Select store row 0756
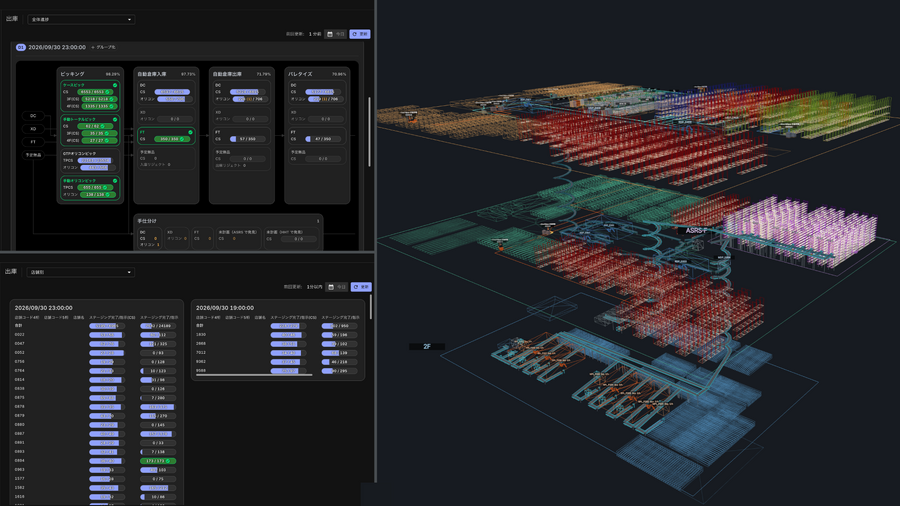900x506 pixels. tap(96, 362)
